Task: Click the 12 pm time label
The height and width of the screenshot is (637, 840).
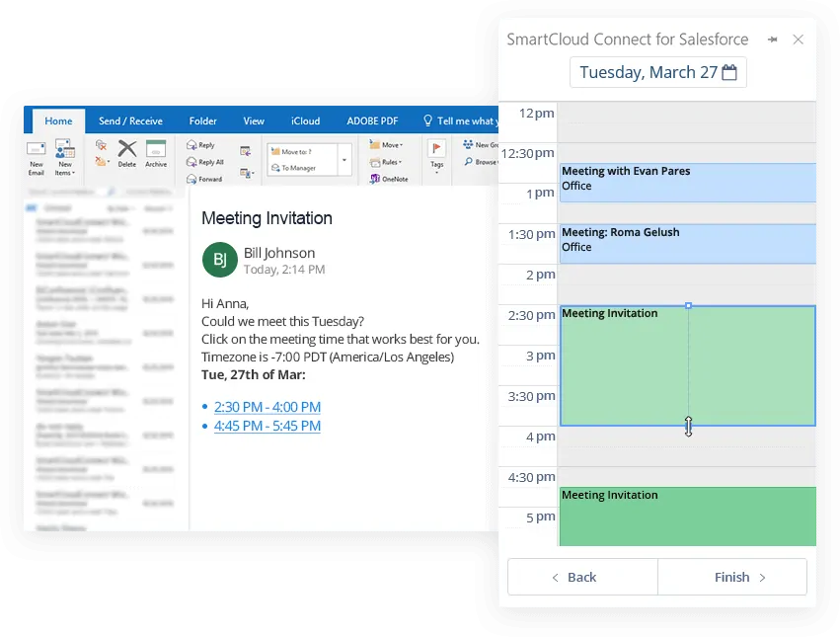Action: [x=537, y=114]
